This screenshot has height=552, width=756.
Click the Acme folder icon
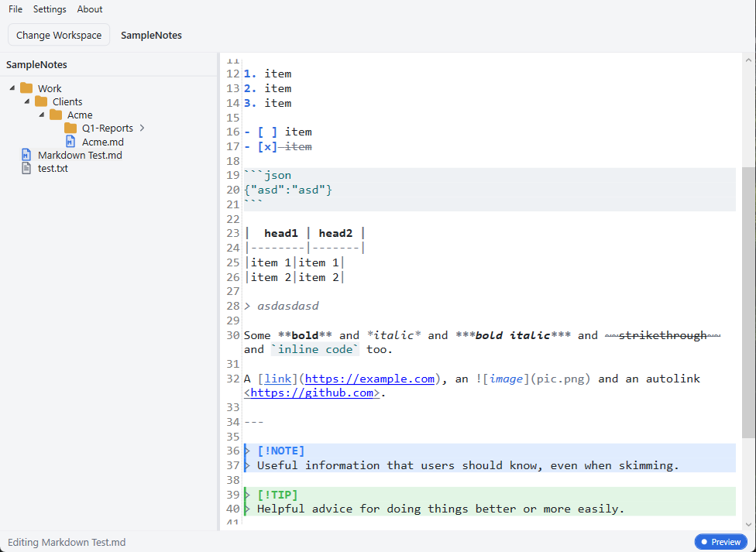(x=56, y=115)
